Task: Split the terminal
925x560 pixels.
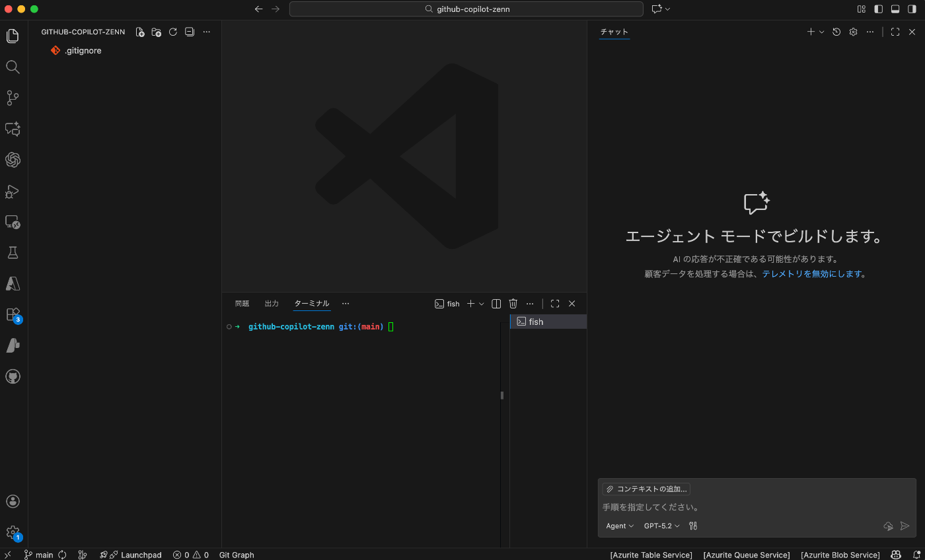Action: coord(496,304)
